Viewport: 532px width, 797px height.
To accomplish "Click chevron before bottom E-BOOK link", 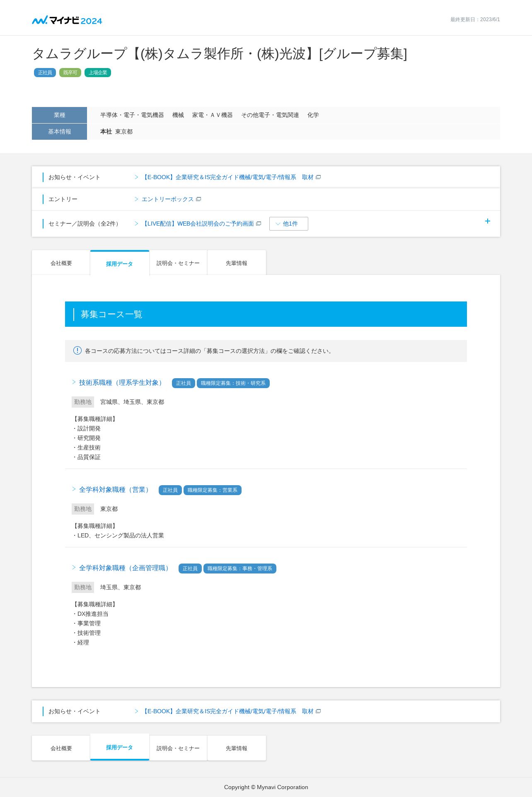I will 136,711.
